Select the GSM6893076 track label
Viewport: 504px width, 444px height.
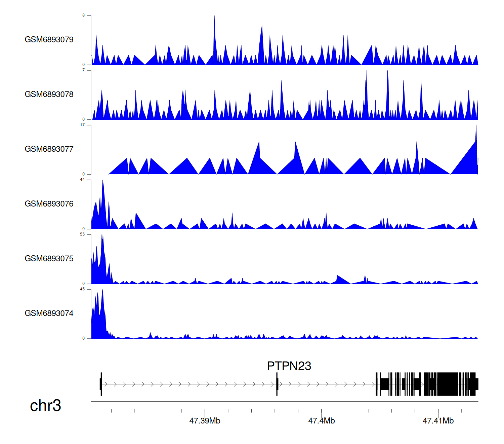coord(49,204)
